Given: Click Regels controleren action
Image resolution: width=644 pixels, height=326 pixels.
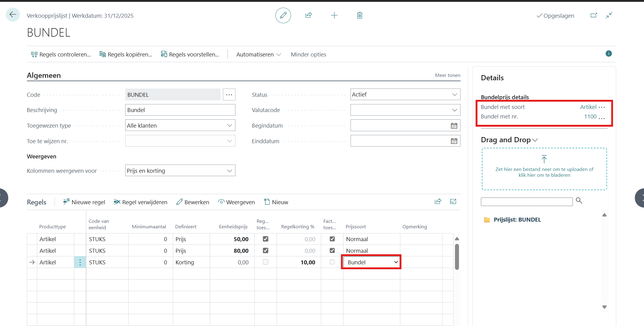Looking at the screenshot, I should (x=61, y=54).
